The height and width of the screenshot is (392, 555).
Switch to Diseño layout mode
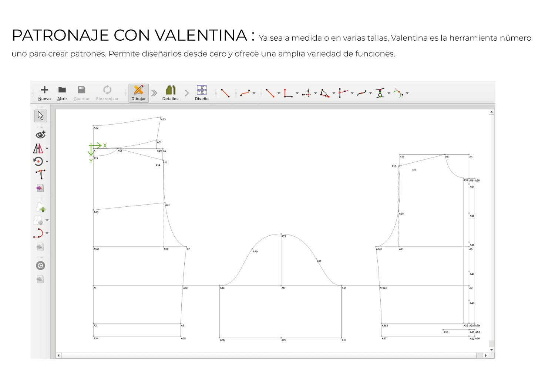[x=202, y=93]
